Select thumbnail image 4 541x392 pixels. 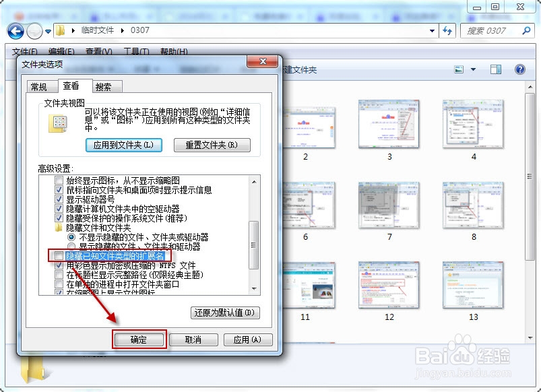pos(474,124)
